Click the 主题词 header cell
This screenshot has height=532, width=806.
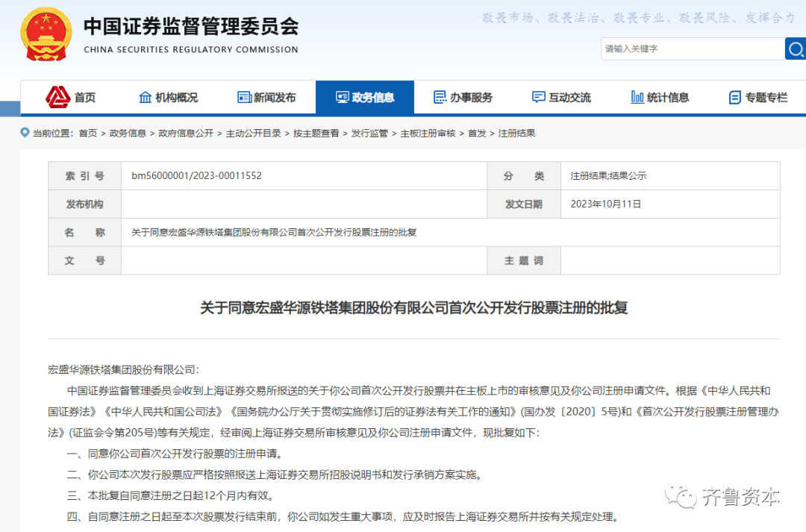[524, 260]
